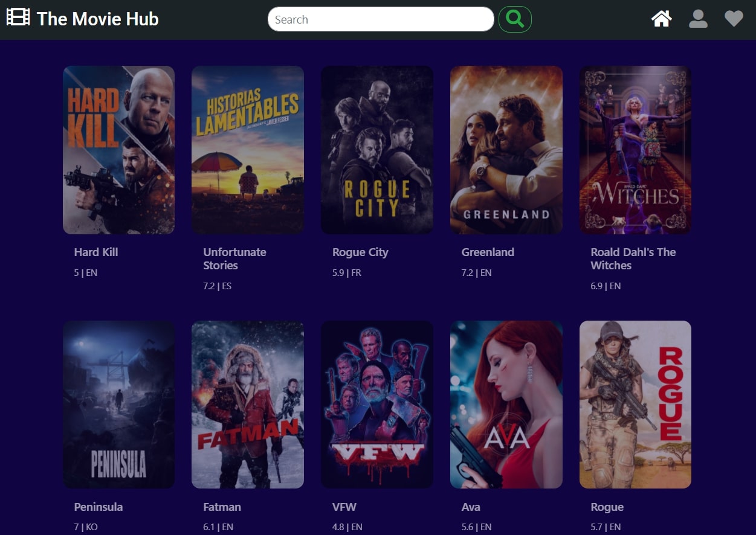Viewport: 756px width, 535px height.
Task: Open the Ava poster
Action: tap(506, 405)
